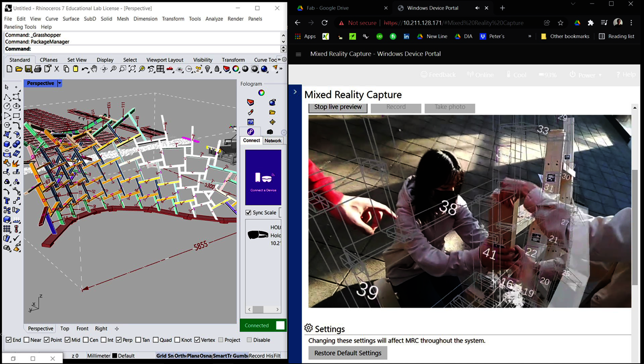
Task: Open the browser tab search dropdown
Action: coord(573,4)
